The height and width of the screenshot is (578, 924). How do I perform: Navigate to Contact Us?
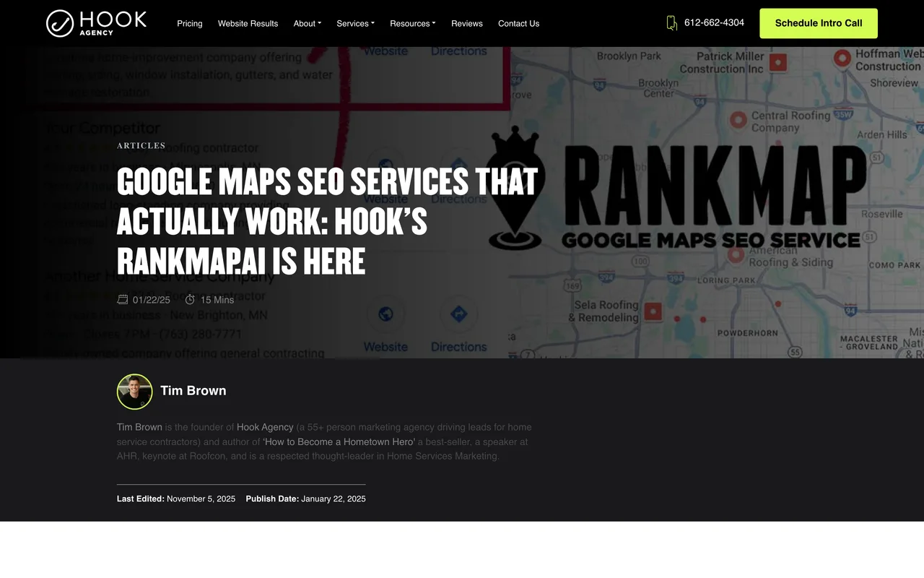tap(518, 23)
